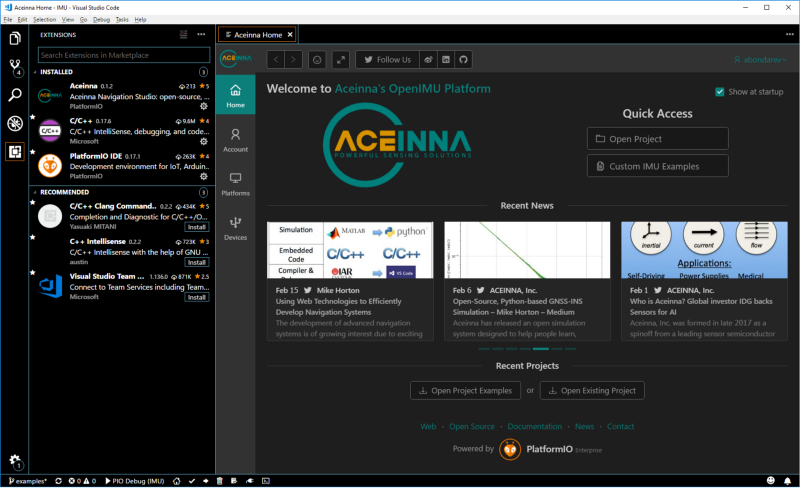This screenshot has width=800, height=494.
Task: Open the abondarev account dropdown
Action: 760,60
